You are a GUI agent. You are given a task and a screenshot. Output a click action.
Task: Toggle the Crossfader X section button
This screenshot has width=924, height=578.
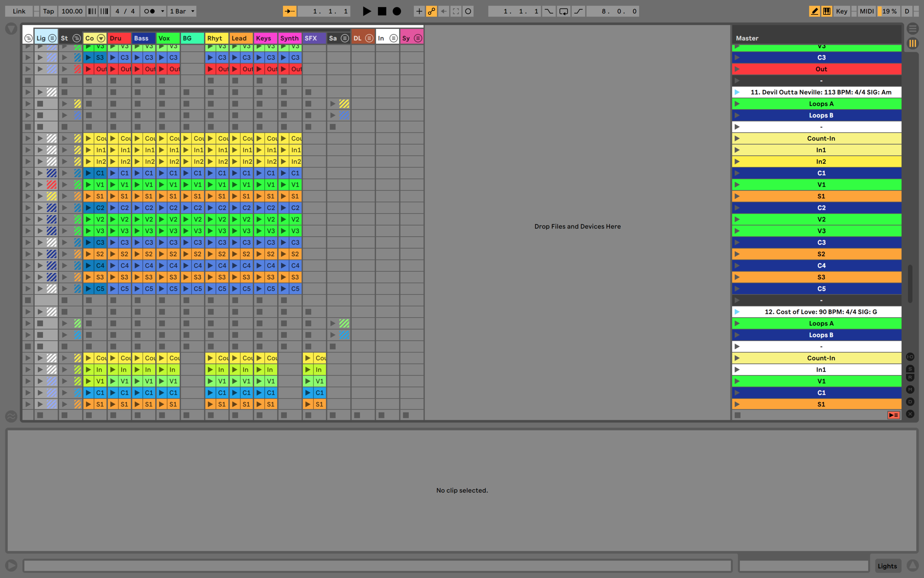click(910, 414)
